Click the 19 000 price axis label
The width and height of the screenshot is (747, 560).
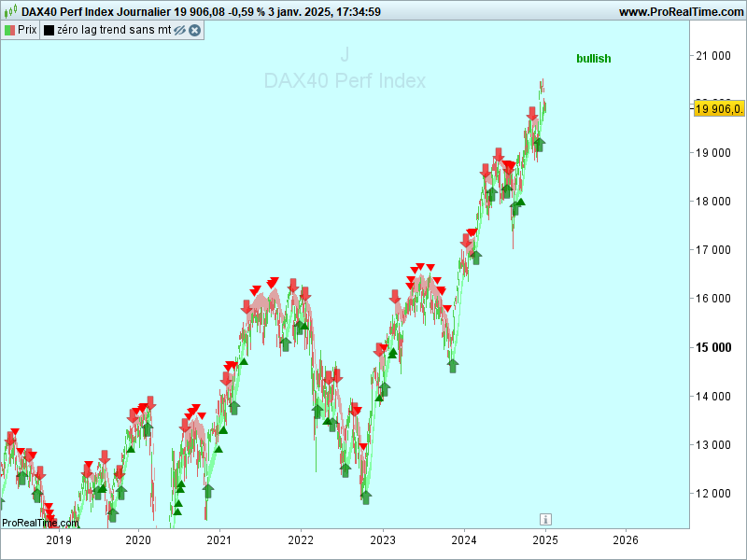pyautogui.click(x=713, y=153)
